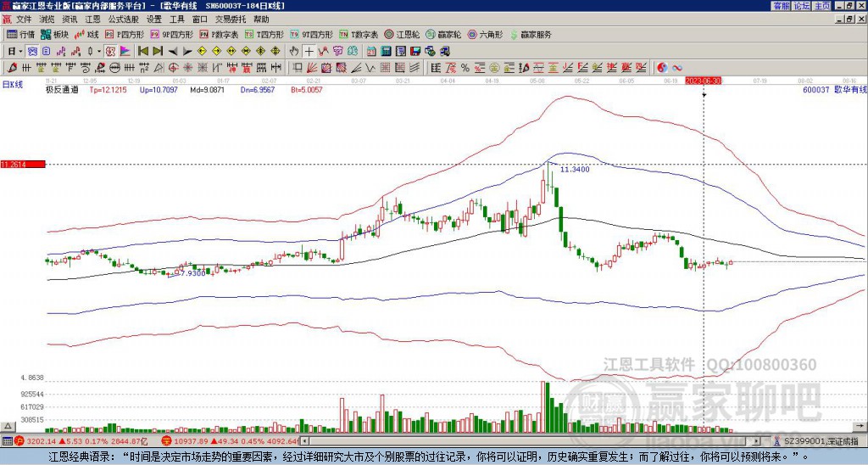Click the 深 index 10937.89 status entry
868x465 pixels.
point(231,441)
